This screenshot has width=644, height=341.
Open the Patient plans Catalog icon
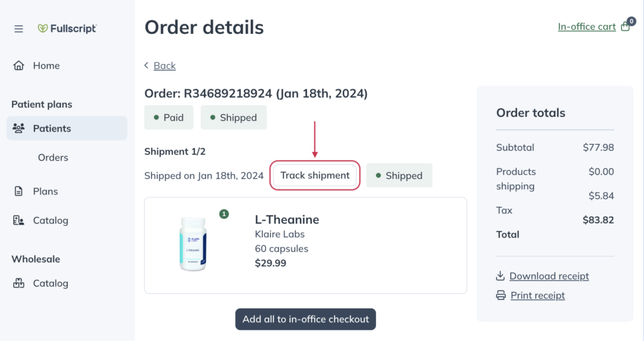click(x=18, y=220)
